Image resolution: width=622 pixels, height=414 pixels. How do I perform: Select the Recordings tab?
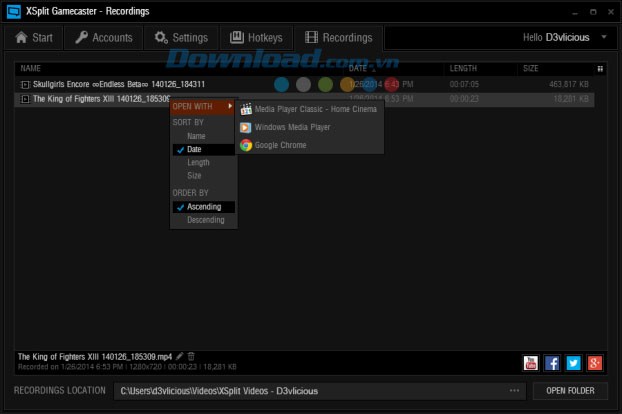point(339,38)
